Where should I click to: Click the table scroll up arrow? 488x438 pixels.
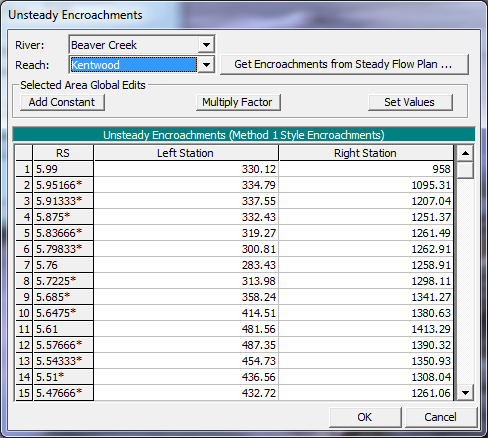[465, 153]
